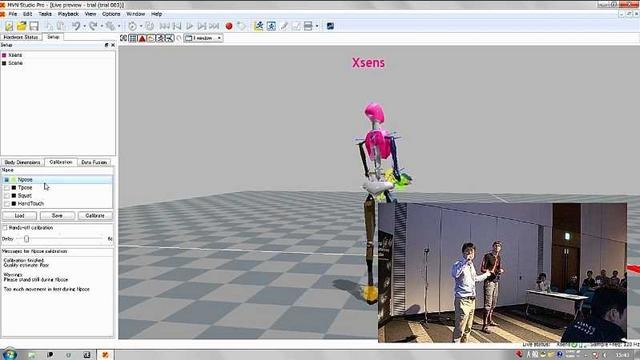Open the redo history dropdown arrow
This screenshot has width=640, height=360.
101,26
